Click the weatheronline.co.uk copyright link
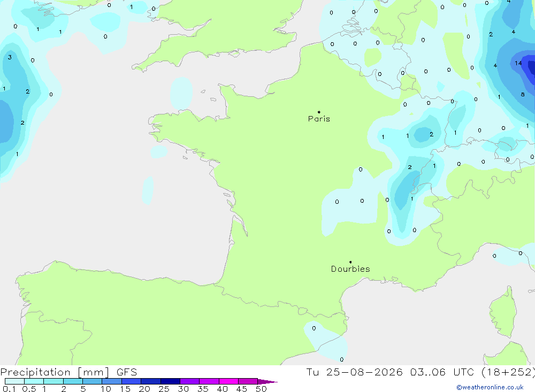The height and width of the screenshot is (392, 535). tap(490, 387)
